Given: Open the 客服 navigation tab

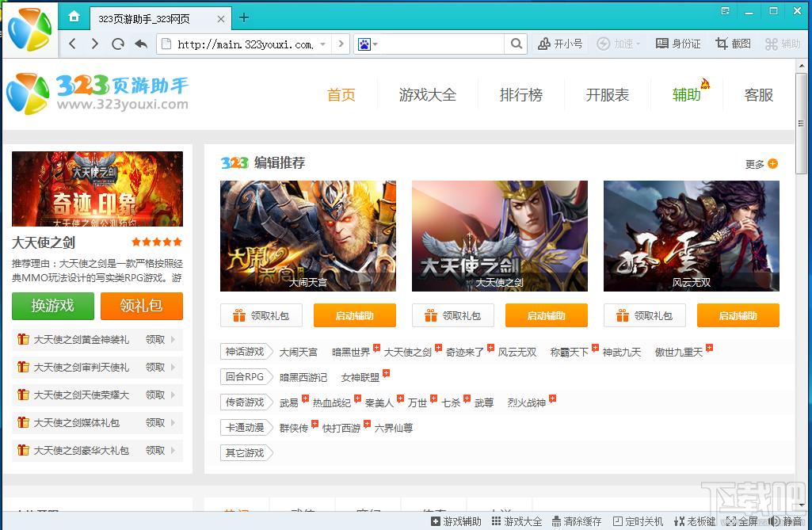Looking at the screenshot, I should click(x=759, y=95).
